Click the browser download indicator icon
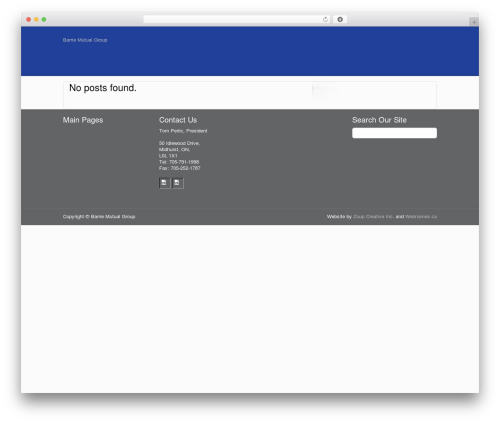This screenshot has height=423, width=500. coord(340,19)
